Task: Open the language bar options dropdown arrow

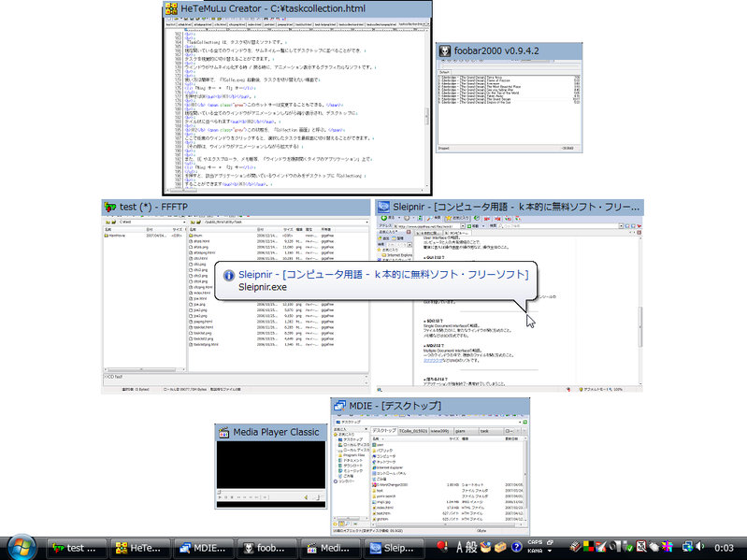Action: click(550, 551)
